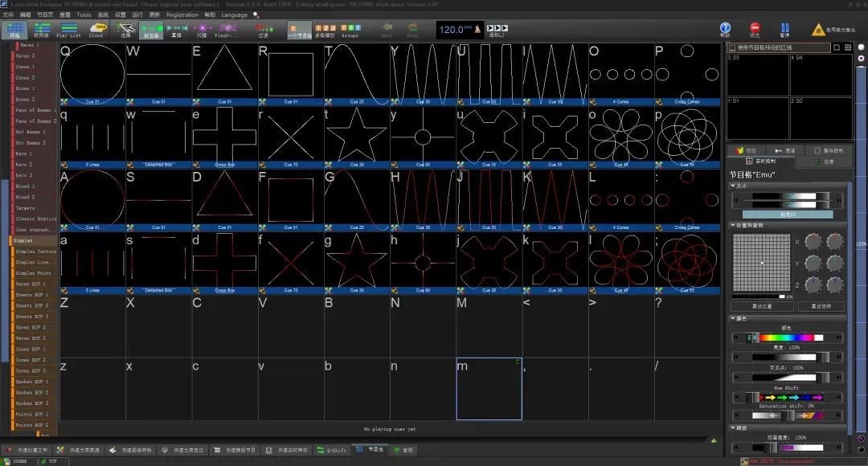This screenshot has width=868, height=466.
Task: Enable laser output warning icon
Action: (x=819, y=31)
